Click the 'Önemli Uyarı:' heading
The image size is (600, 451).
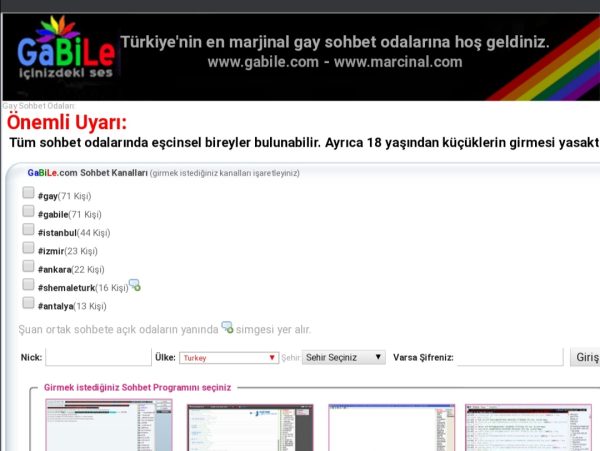click(67, 122)
